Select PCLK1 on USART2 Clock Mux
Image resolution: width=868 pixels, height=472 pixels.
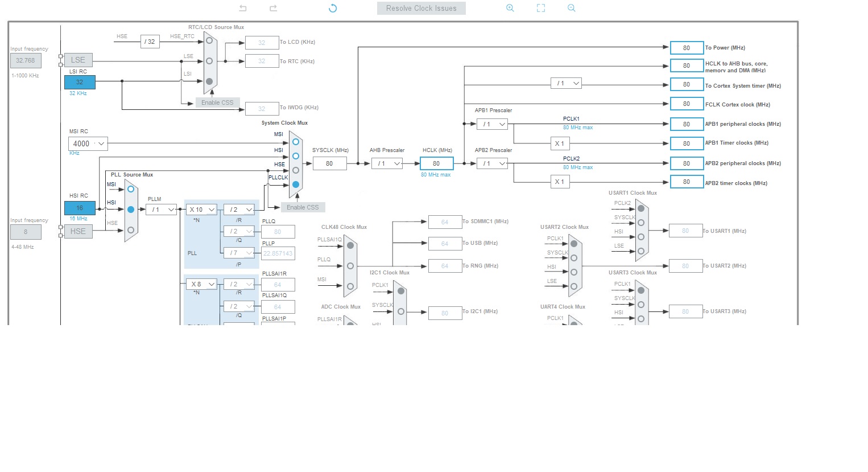[x=574, y=244]
